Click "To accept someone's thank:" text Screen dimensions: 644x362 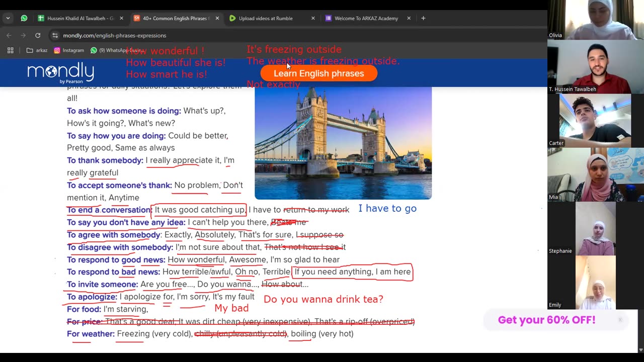pos(119,185)
